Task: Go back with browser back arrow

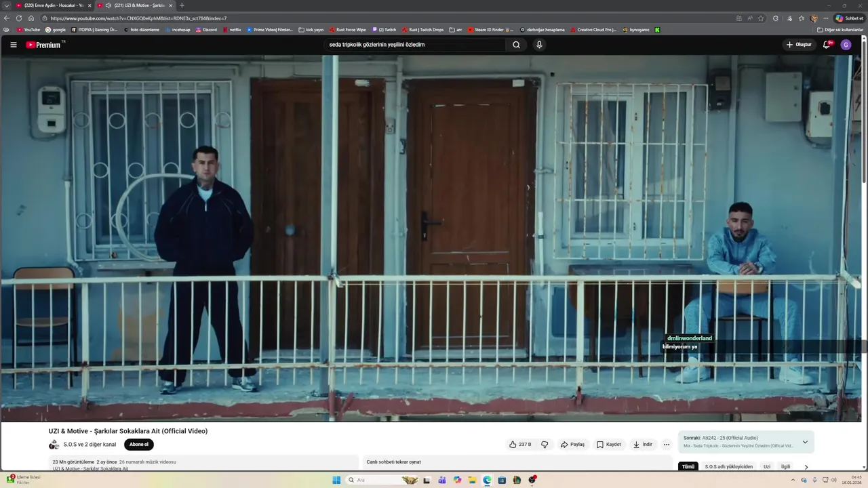Action: [x=7, y=18]
